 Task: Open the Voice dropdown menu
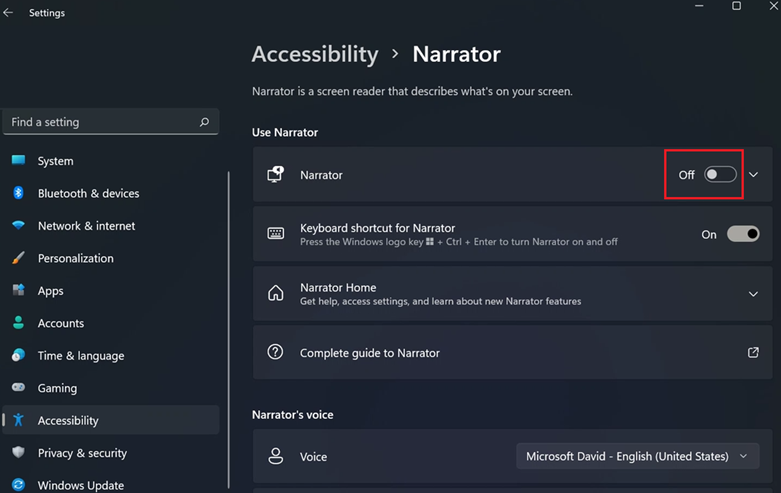[x=636, y=456]
